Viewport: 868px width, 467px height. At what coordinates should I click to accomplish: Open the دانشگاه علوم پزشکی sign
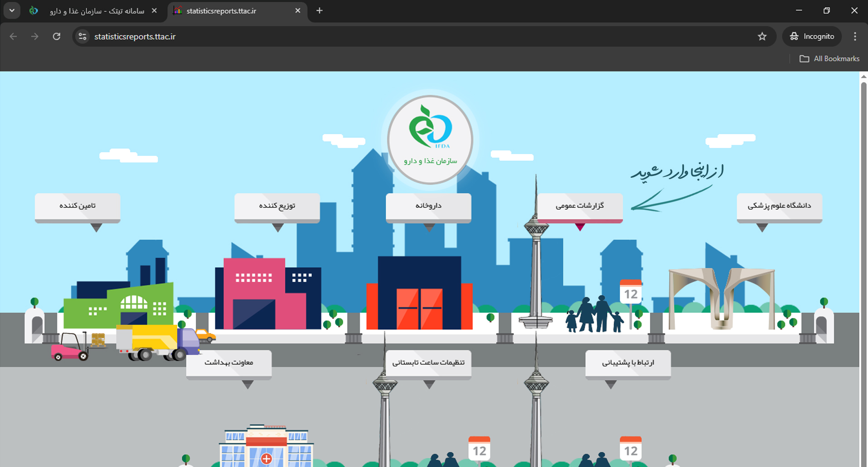(779, 206)
